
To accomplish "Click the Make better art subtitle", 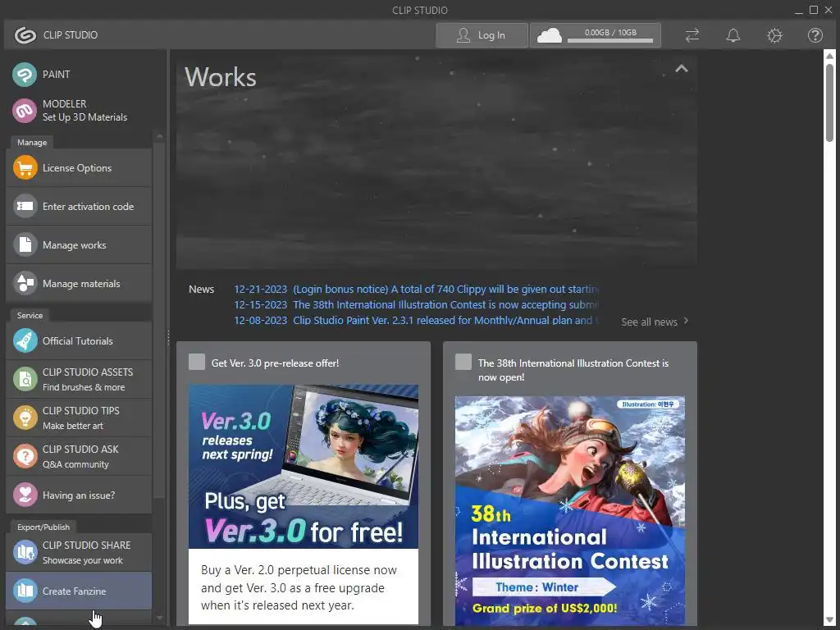I will tap(73, 426).
